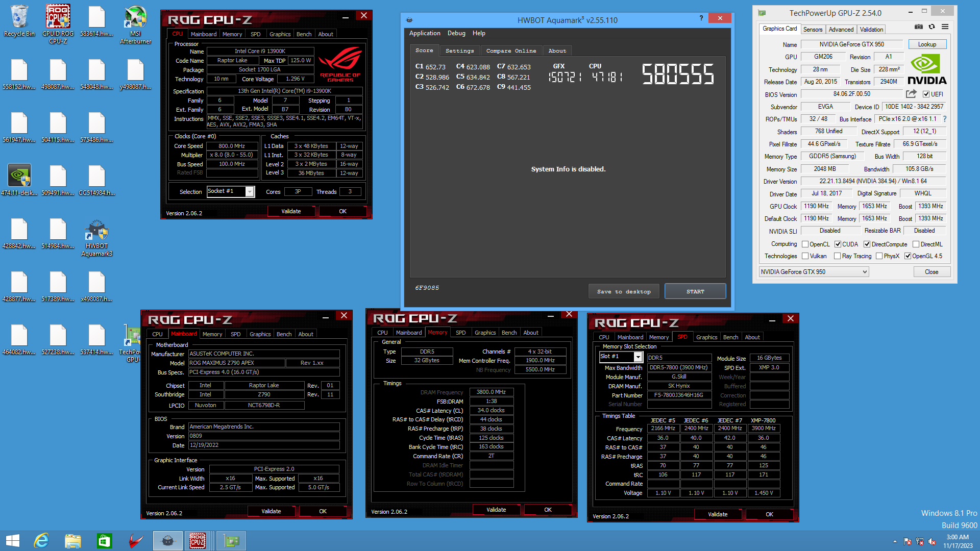Toggle the Vulkan checkbox
Image resolution: width=980 pixels, height=551 pixels.
pyautogui.click(x=805, y=256)
